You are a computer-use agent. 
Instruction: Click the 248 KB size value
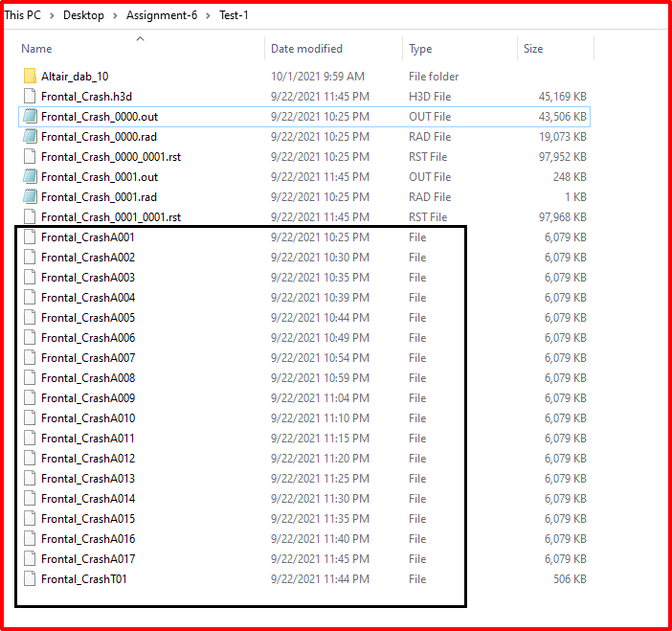(570, 177)
